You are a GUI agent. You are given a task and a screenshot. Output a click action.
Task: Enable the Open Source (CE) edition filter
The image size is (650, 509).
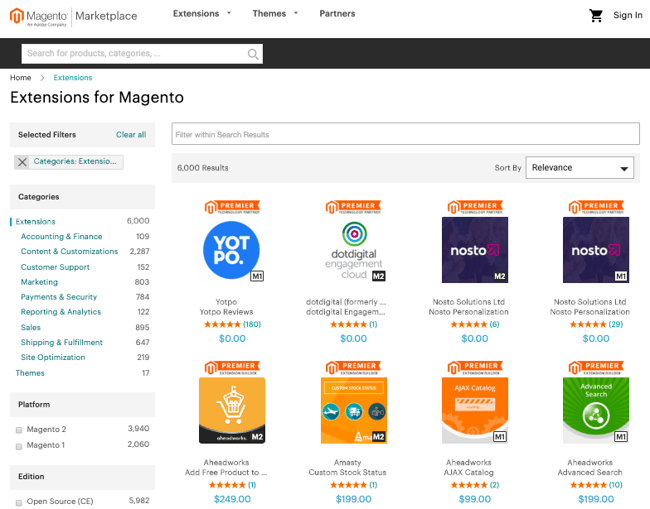[x=19, y=502]
